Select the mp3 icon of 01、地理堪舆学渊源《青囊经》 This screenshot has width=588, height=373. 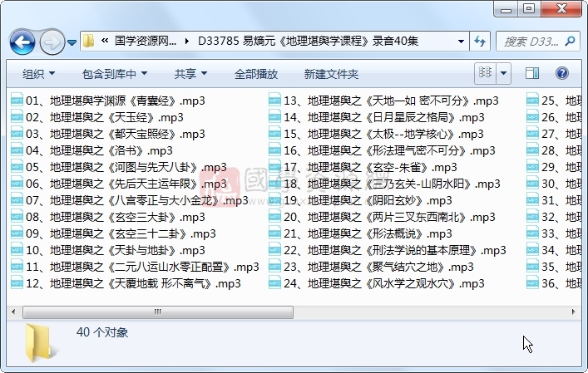[x=17, y=101]
